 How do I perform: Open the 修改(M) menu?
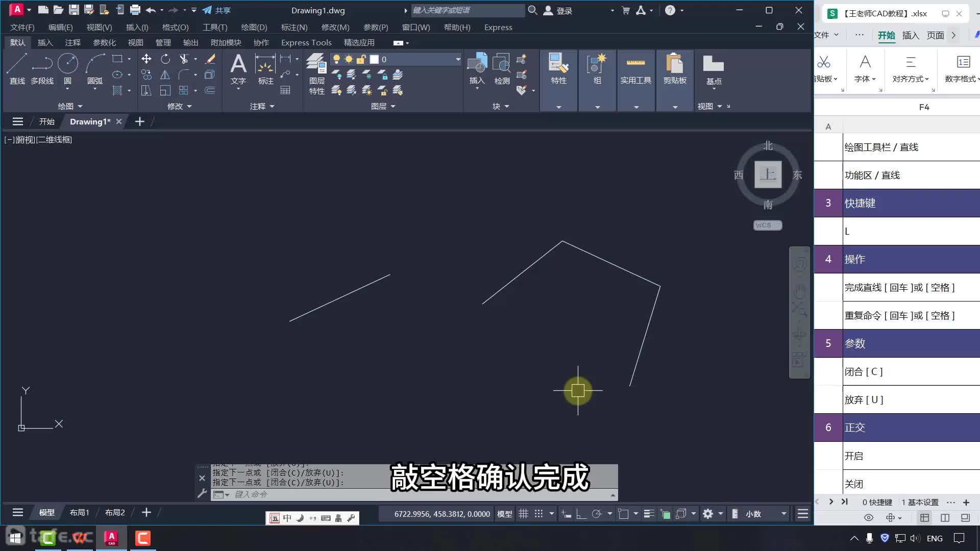click(335, 28)
